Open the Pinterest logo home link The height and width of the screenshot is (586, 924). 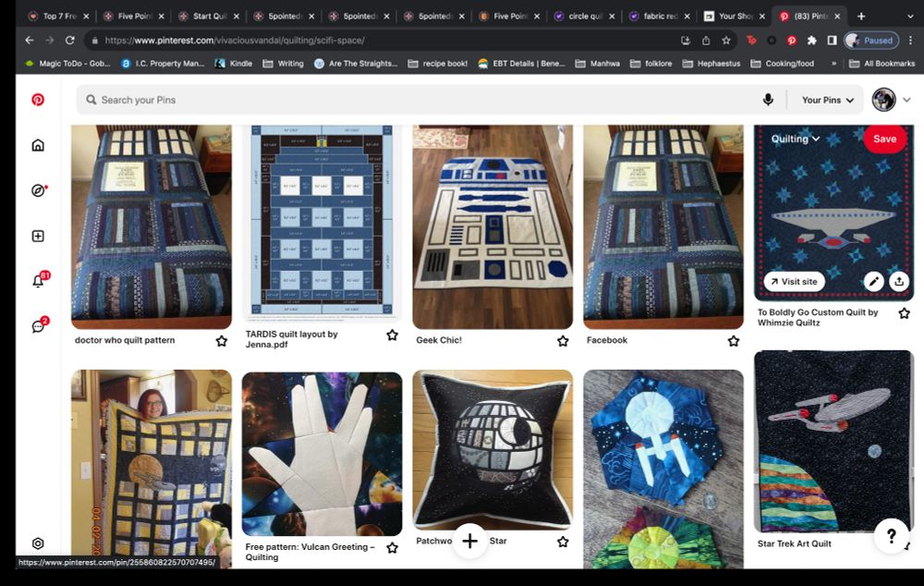(x=38, y=100)
